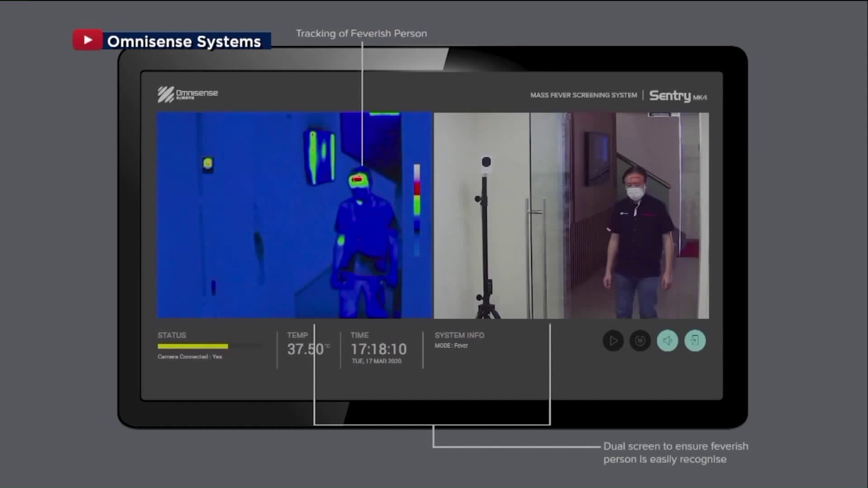Toggle the teal speaker sound button

pyautogui.click(x=667, y=341)
